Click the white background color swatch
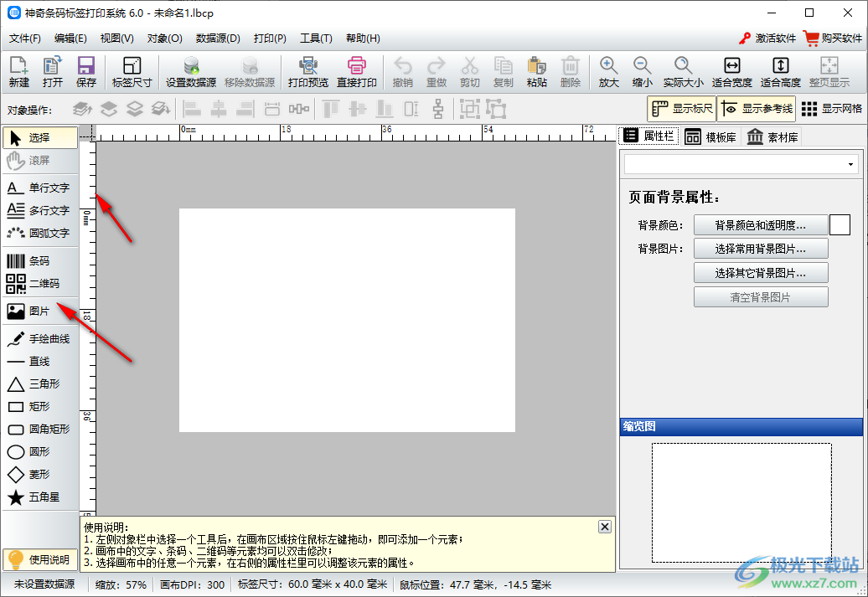 click(x=840, y=225)
